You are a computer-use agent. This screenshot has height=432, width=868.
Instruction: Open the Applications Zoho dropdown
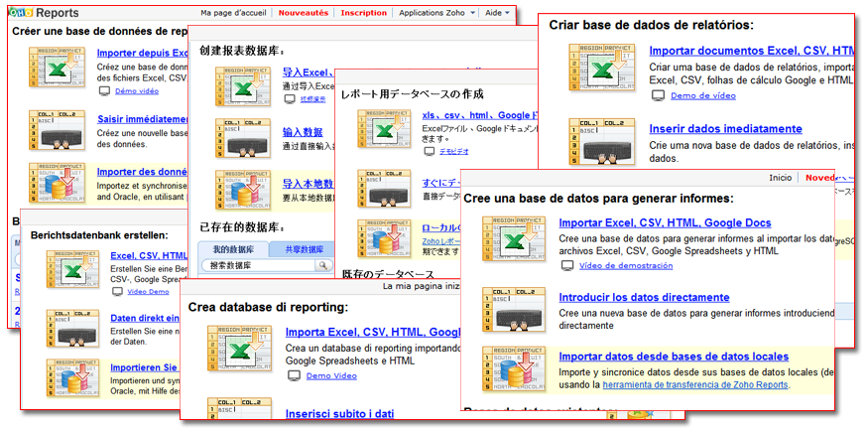[436, 13]
